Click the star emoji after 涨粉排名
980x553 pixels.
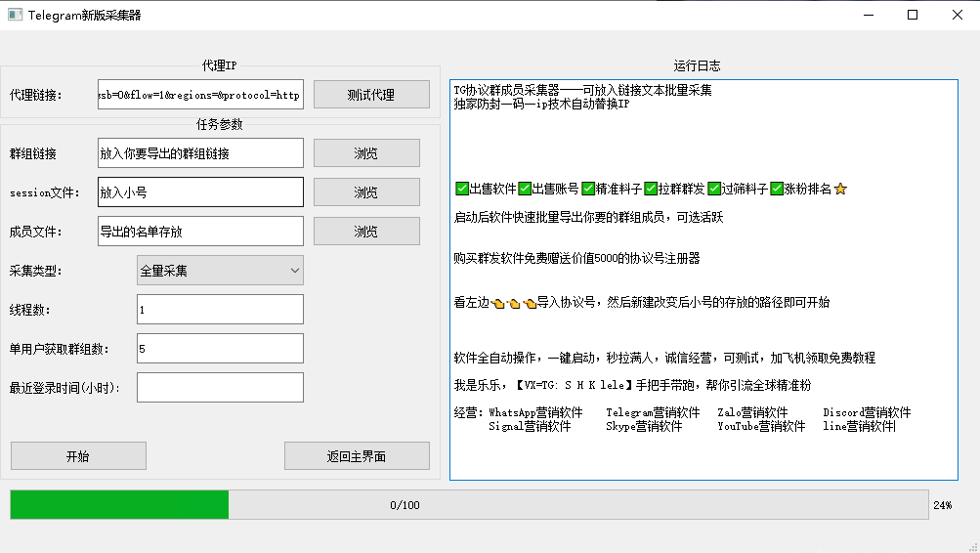click(840, 189)
